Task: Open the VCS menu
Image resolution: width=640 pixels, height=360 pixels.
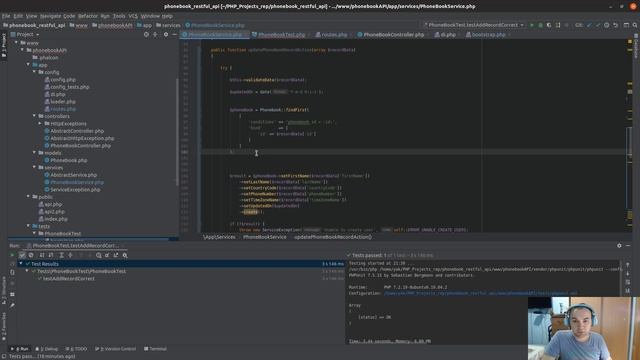Action: tap(133, 16)
